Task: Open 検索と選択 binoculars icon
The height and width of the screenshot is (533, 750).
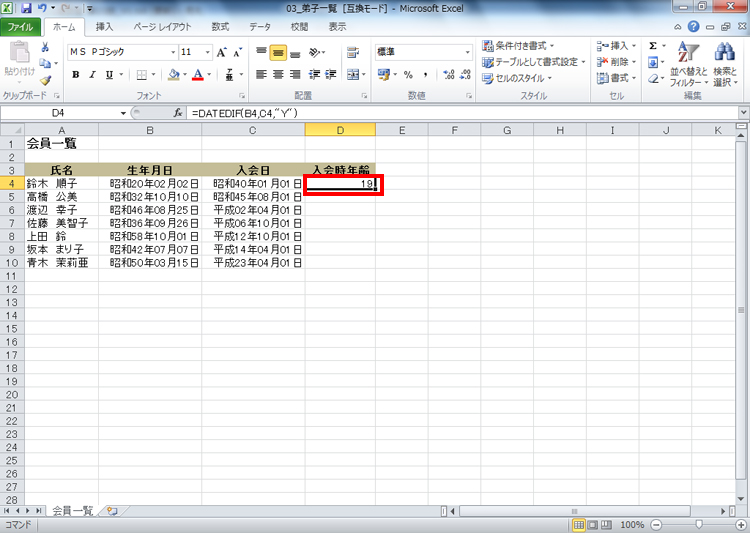Action: point(725,64)
